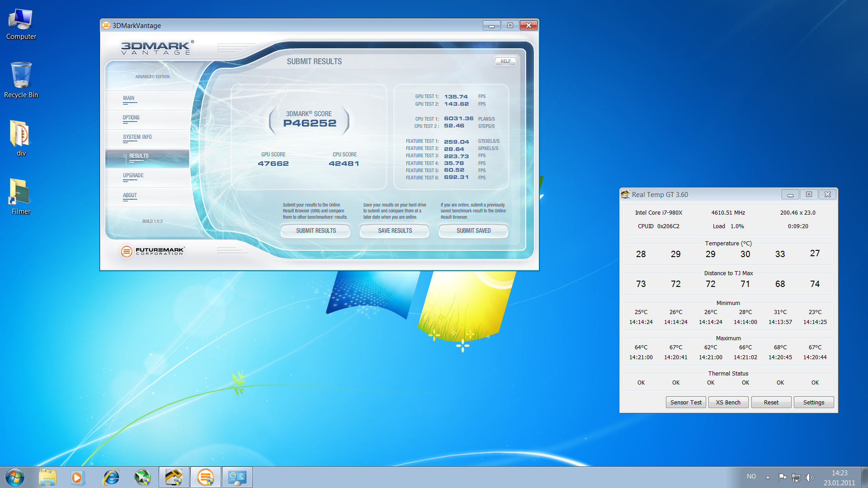Screen dimensions: 868x488
Task: Click the CPU score 42481
Action: [344, 164]
